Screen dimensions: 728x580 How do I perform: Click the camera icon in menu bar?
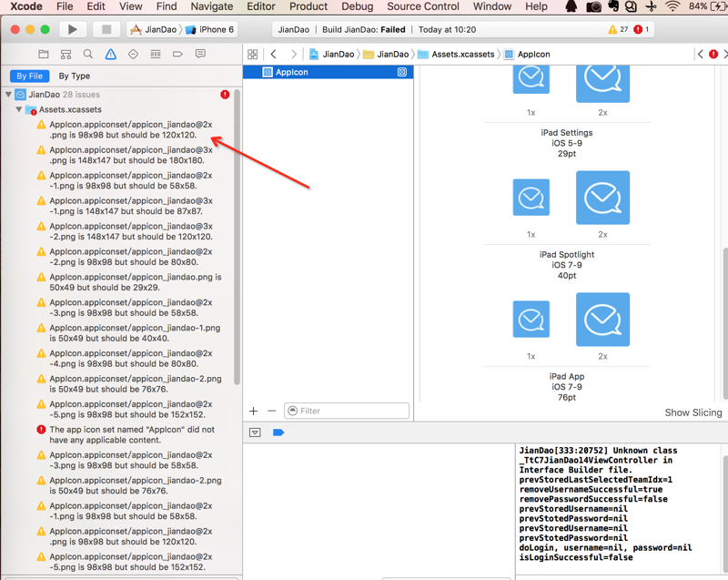[x=593, y=6]
